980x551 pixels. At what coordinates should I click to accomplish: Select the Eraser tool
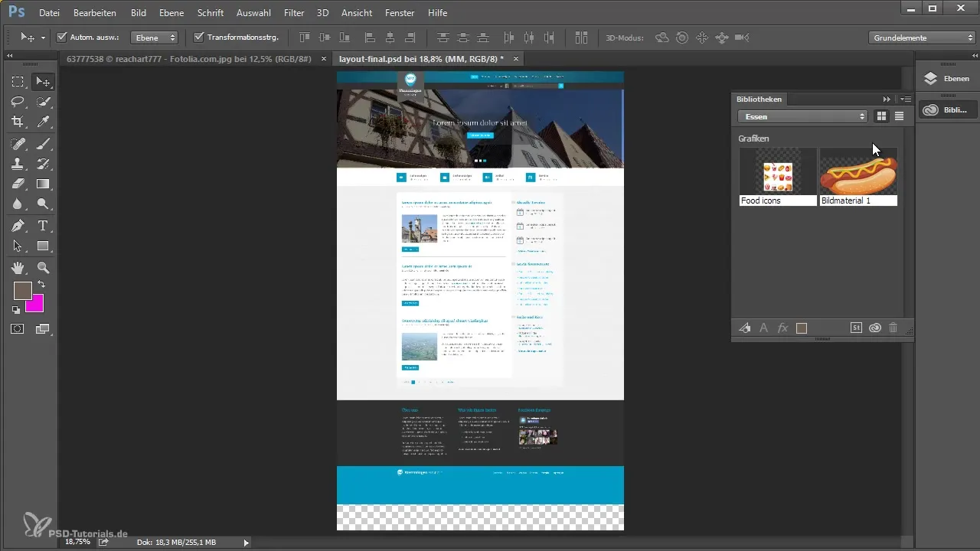pos(18,184)
